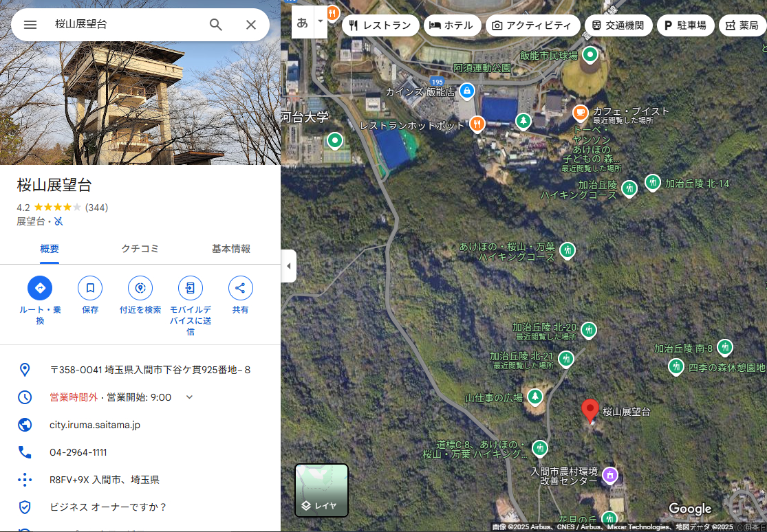Screen dimensions: 767x532
Task: Expand the opening hours chevron
Action: [x=189, y=397]
